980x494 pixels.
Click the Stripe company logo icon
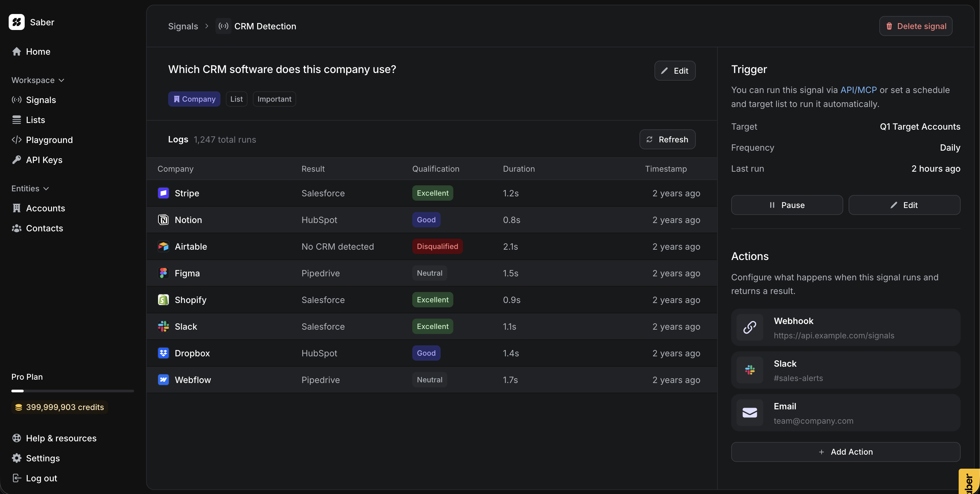pos(163,193)
